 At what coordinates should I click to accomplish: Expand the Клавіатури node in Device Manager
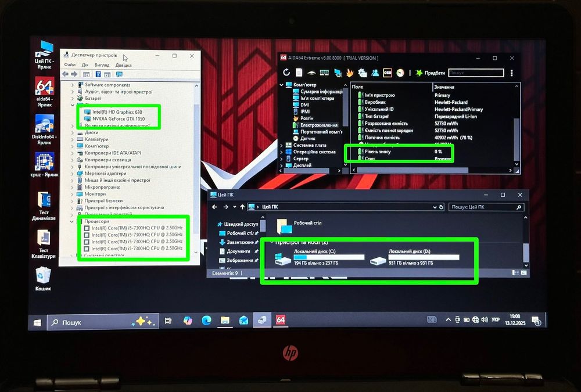click(x=73, y=139)
